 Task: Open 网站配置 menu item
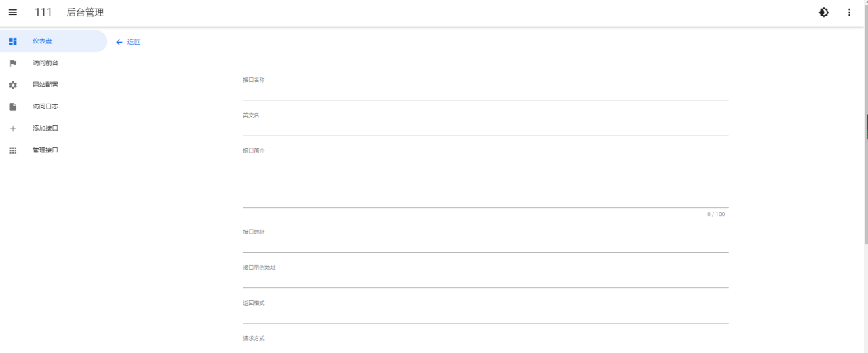click(x=54, y=85)
